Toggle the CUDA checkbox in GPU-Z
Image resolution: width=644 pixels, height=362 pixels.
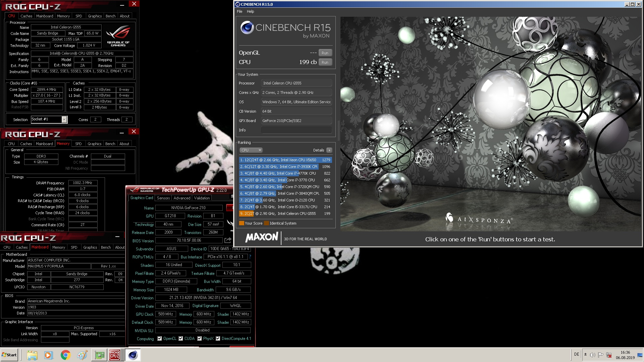coord(181,339)
